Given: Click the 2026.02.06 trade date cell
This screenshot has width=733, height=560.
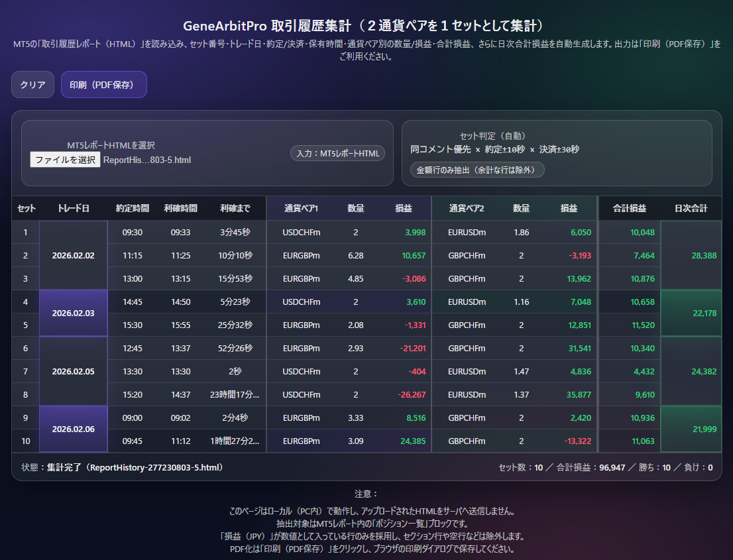Looking at the screenshot, I should [73, 429].
